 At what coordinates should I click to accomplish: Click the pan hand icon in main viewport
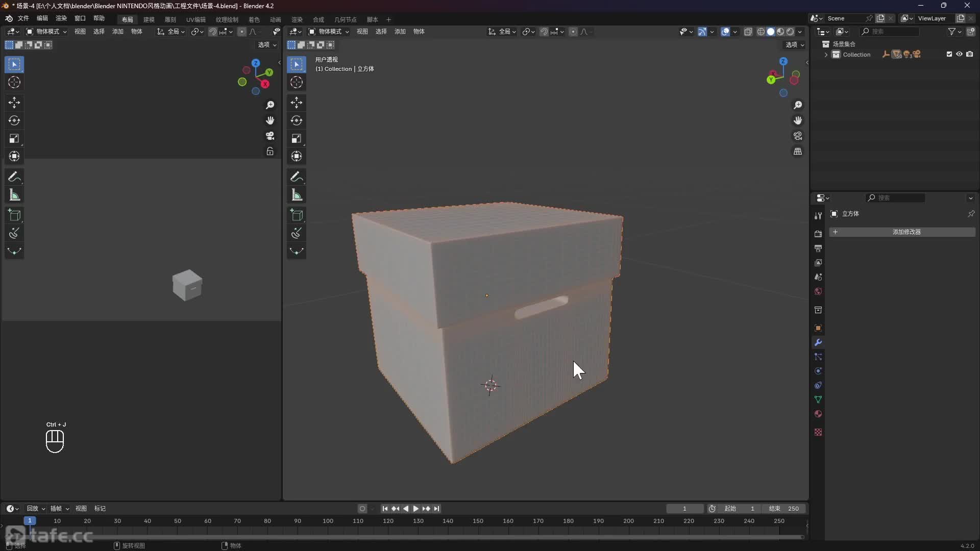[798, 120]
